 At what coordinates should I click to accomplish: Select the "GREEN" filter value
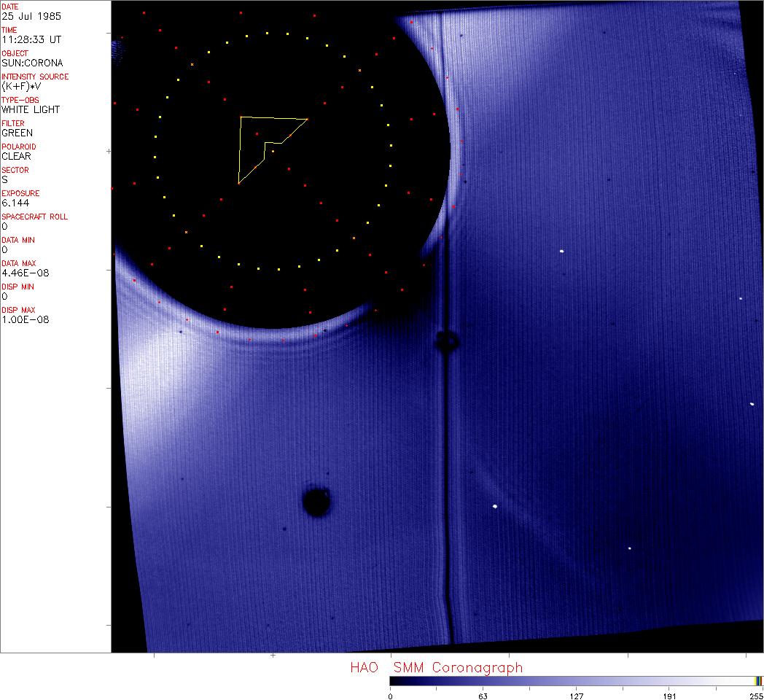(17, 133)
